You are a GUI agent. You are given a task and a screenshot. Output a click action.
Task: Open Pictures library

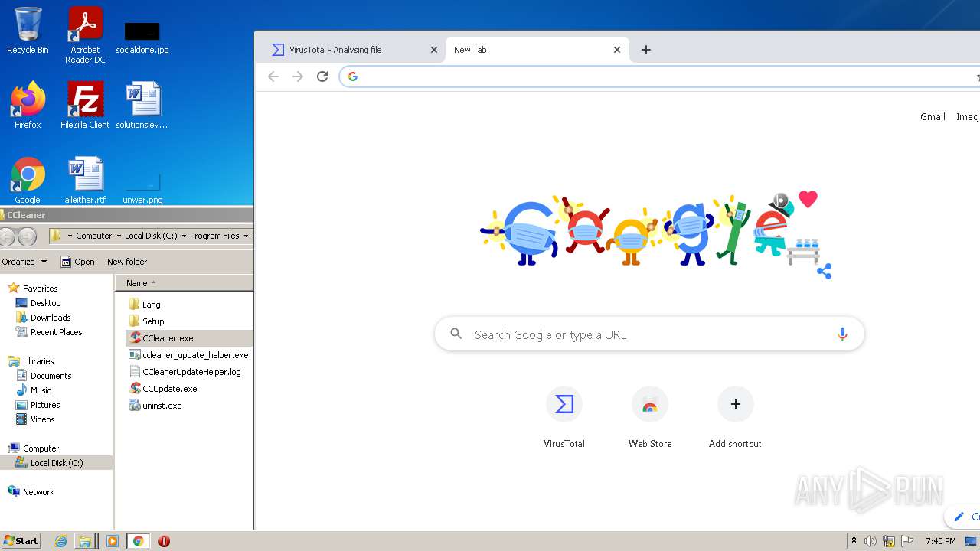pyautogui.click(x=38, y=405)
